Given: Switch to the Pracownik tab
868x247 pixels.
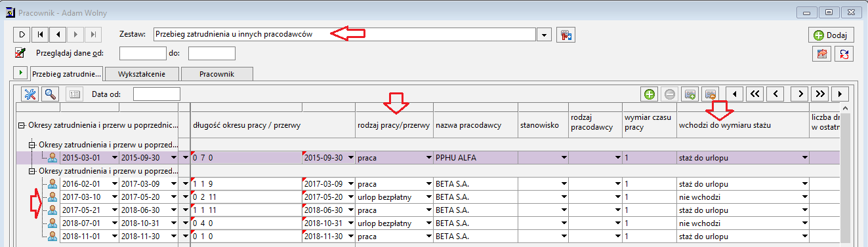Looking at the screenshot, I should click(217, 73).
